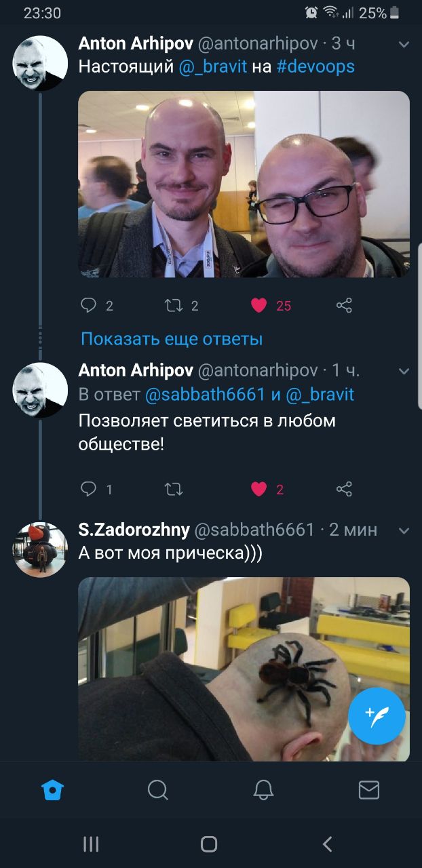
Task: Open the dropdown arrow on Anton's reply tweet
Action: point(404,371)
